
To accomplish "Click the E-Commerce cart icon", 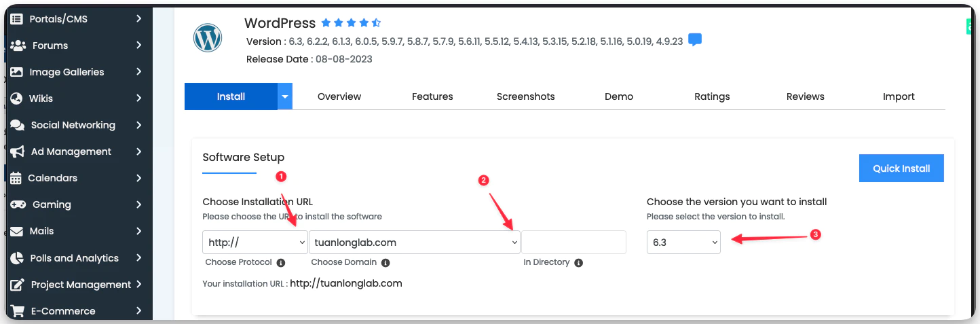I will 18,311.
